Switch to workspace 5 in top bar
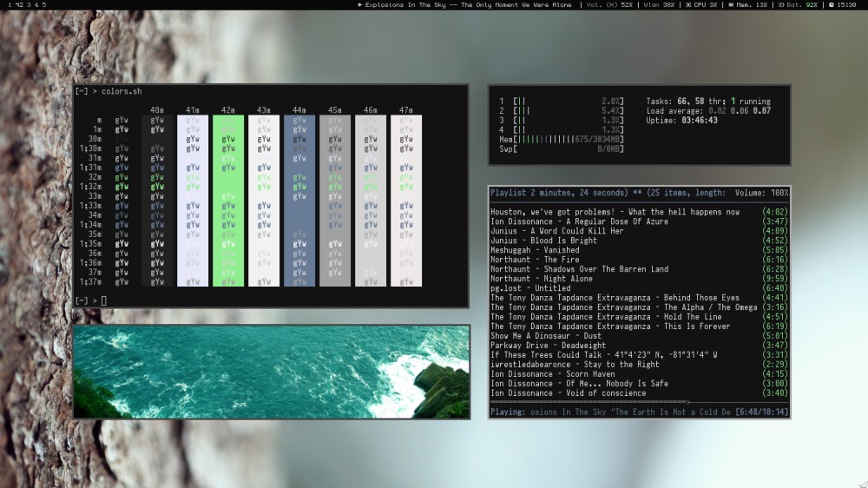 44,4
